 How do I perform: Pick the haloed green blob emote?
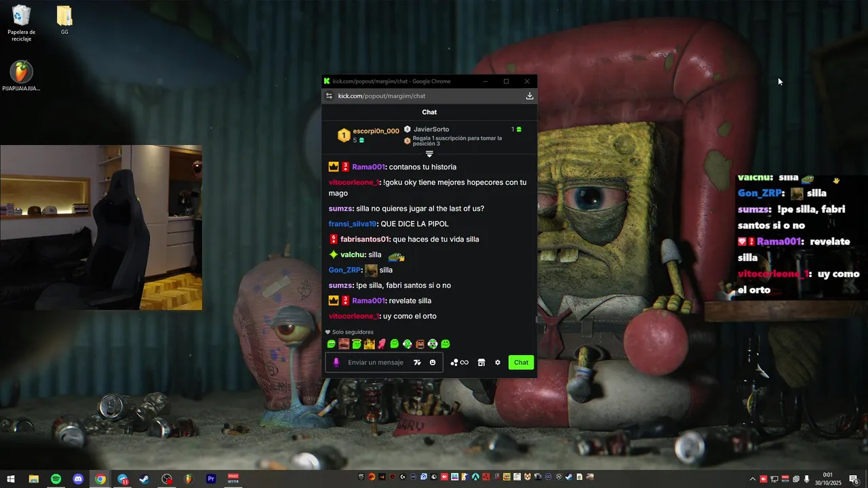(x=357, y=344)
